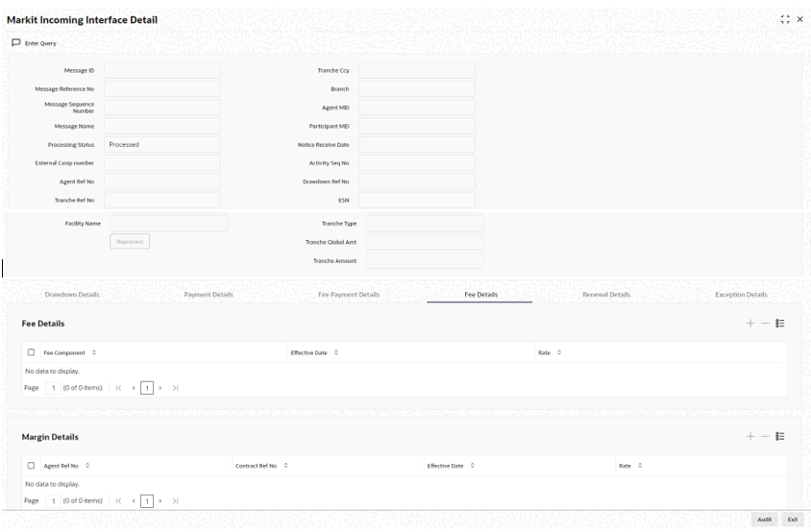The width and height of the screenshot is (811, 532).
Task: Open the Drawdown Details tab
Action: point(72,295)
